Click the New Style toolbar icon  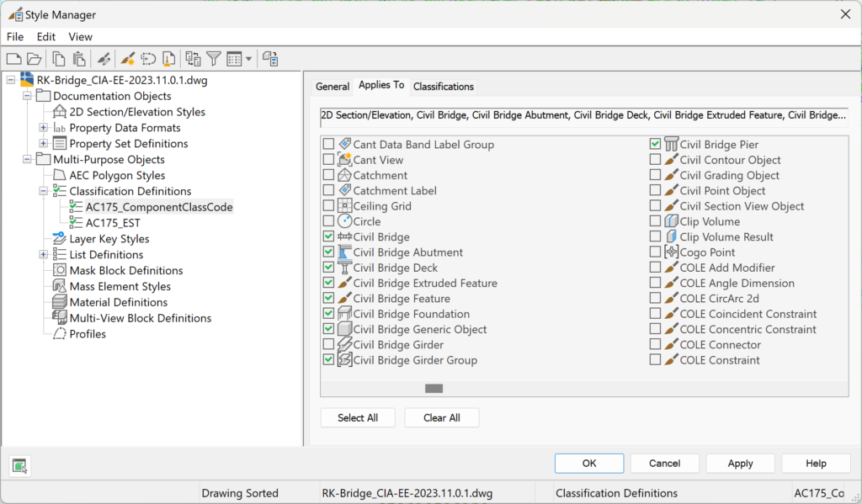tap(128, 59)
